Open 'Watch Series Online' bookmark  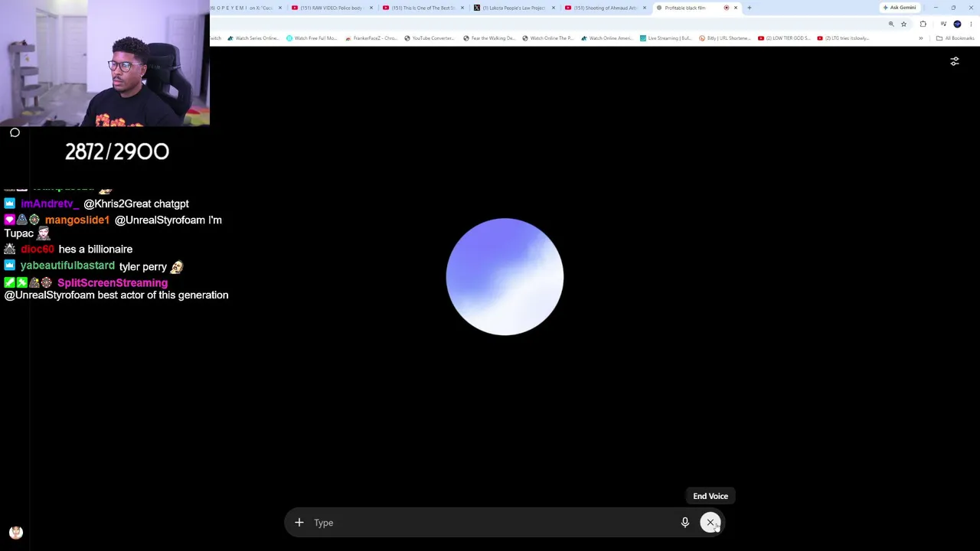tap(253, 38)
